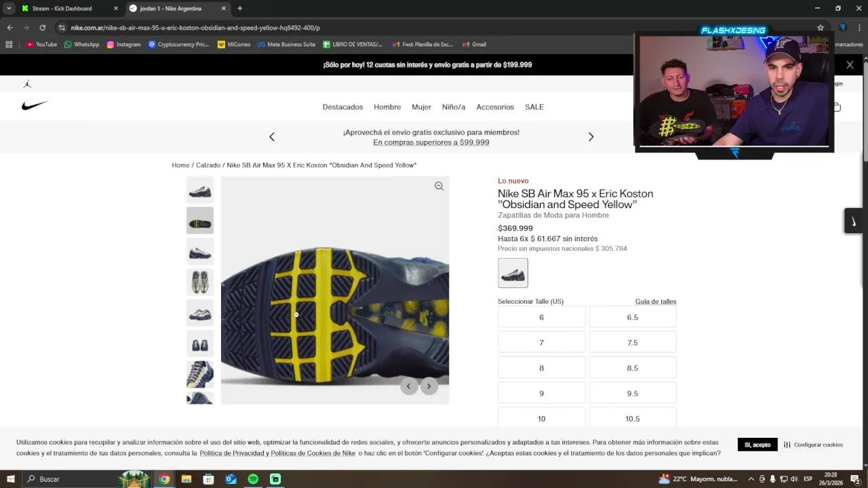This screenshot has height=488, width=868.
Task: Open Política de Privacidad y Cookies link
Action: [x=277, y=453]
